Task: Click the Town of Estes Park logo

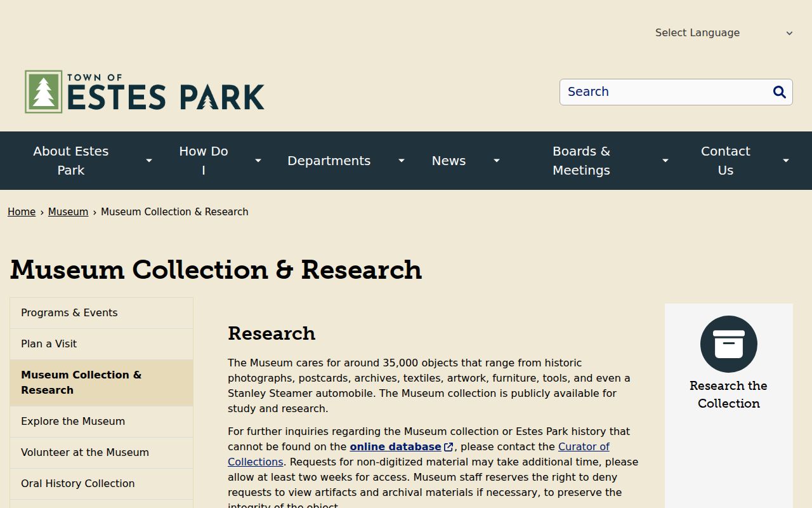Action: click(x=145, y=92)
